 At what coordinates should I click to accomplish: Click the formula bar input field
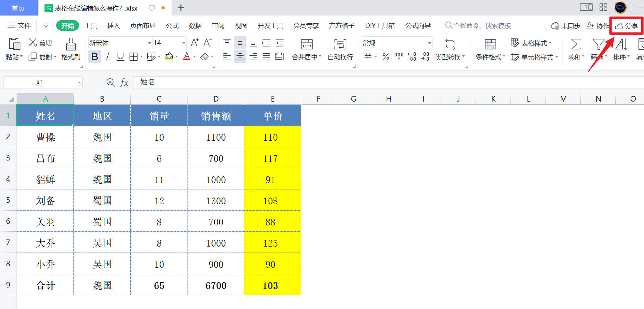(388, 83)
